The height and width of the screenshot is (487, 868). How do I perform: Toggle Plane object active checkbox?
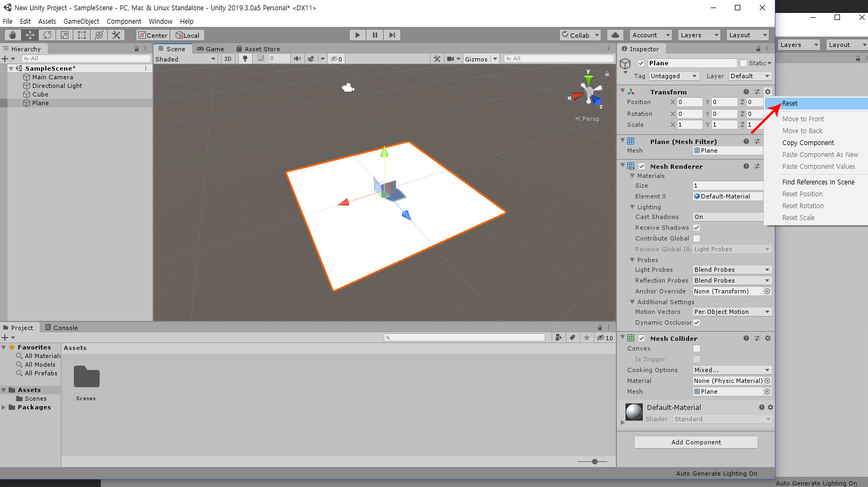641,63
